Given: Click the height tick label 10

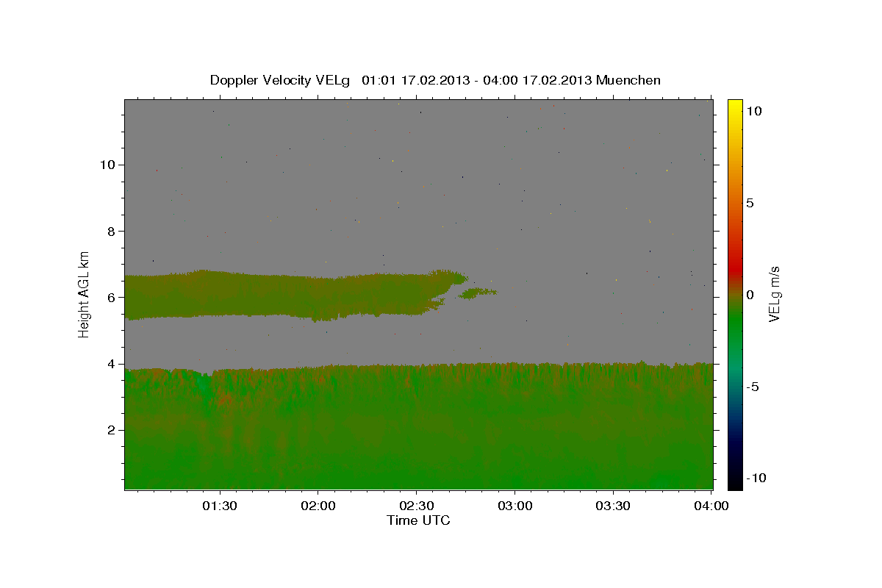Looking at the screenshot, I should coord(107,165).
